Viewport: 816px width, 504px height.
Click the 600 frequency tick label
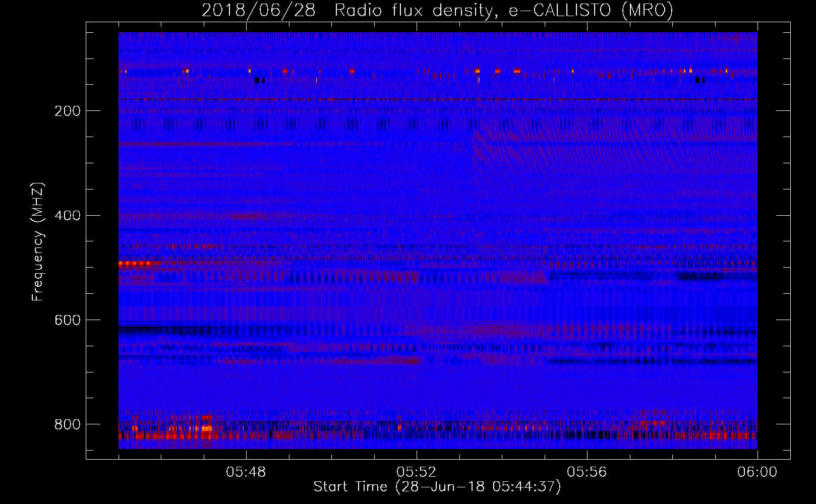click(68, 320)
